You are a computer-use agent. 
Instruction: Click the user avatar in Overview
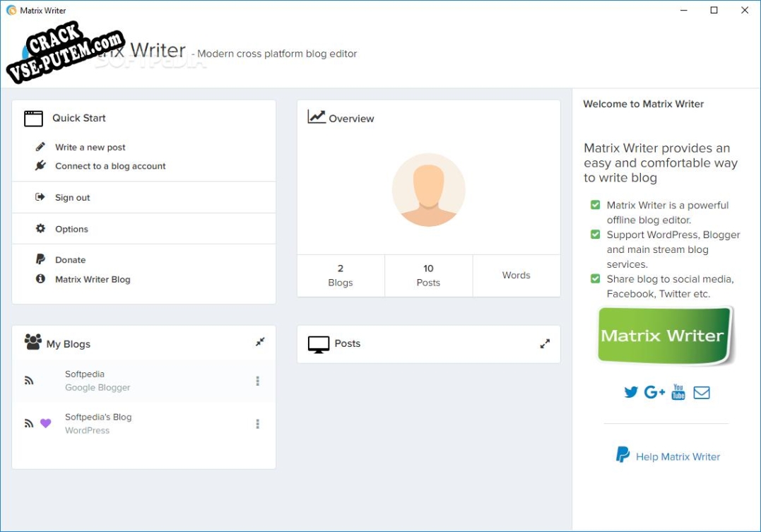[x=428, y=190]
